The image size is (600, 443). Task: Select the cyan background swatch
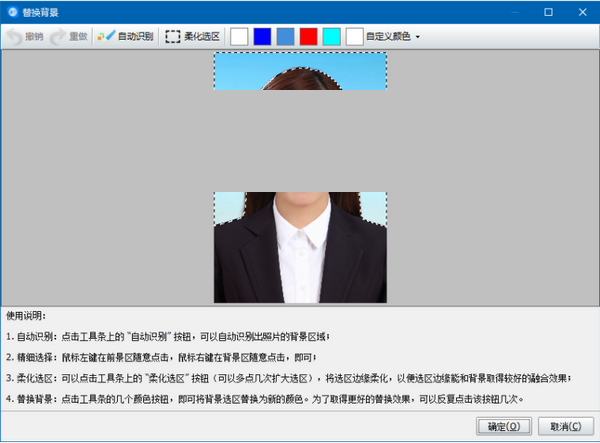click(x=331, y=37)
